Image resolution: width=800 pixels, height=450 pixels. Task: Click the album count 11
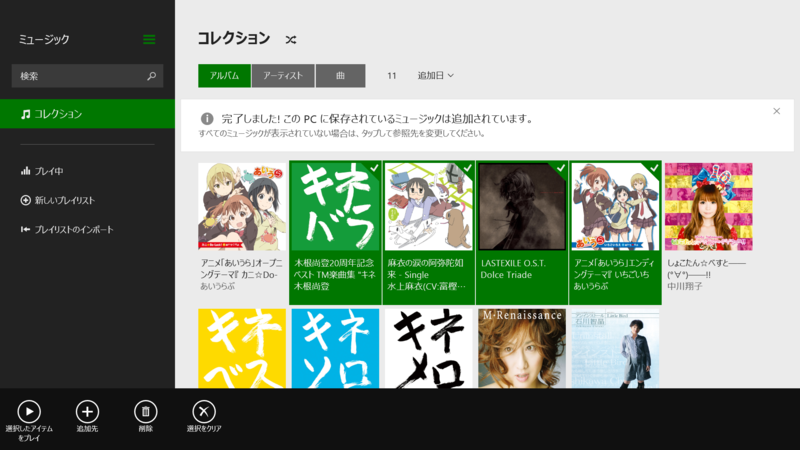coord(391,76)
